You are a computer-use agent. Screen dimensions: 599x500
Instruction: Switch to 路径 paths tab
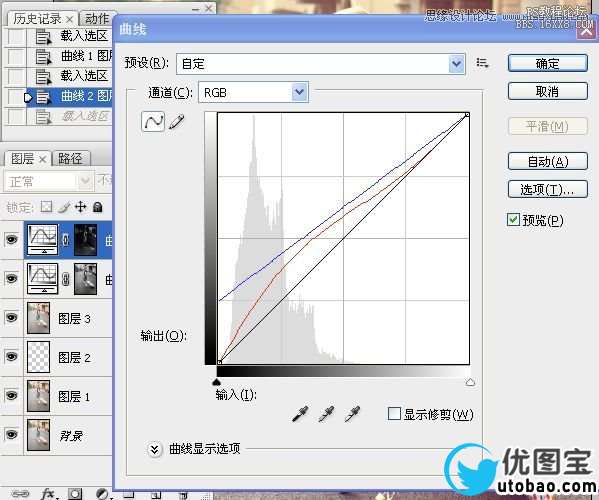coord(70,159)
